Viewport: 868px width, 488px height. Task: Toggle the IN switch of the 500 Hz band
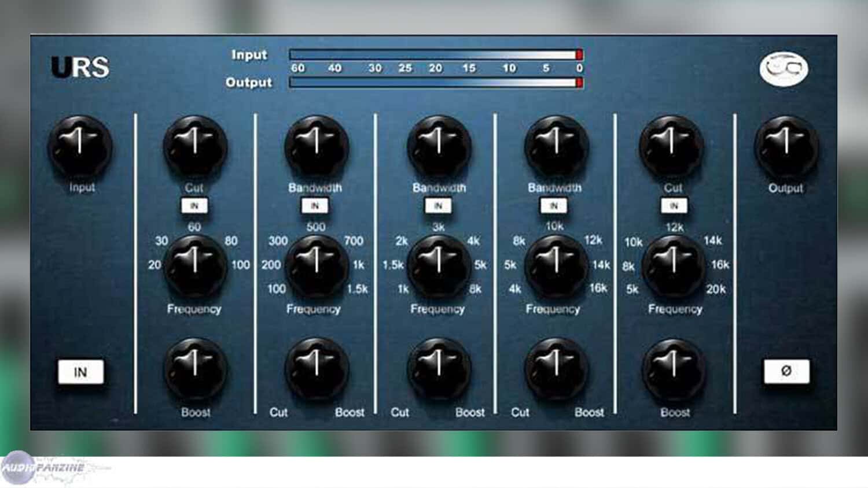coord(315,205)
